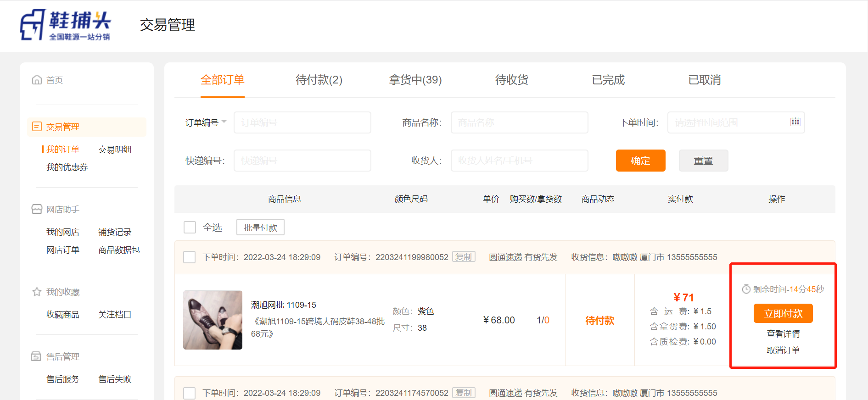
Task: Expand the 订单编号 search type dropdown
Action: 206,122
